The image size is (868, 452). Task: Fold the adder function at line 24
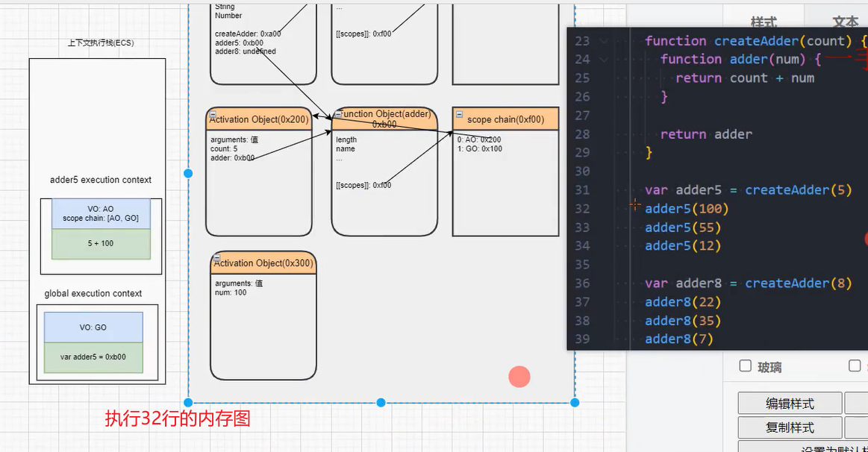point(604,59)
